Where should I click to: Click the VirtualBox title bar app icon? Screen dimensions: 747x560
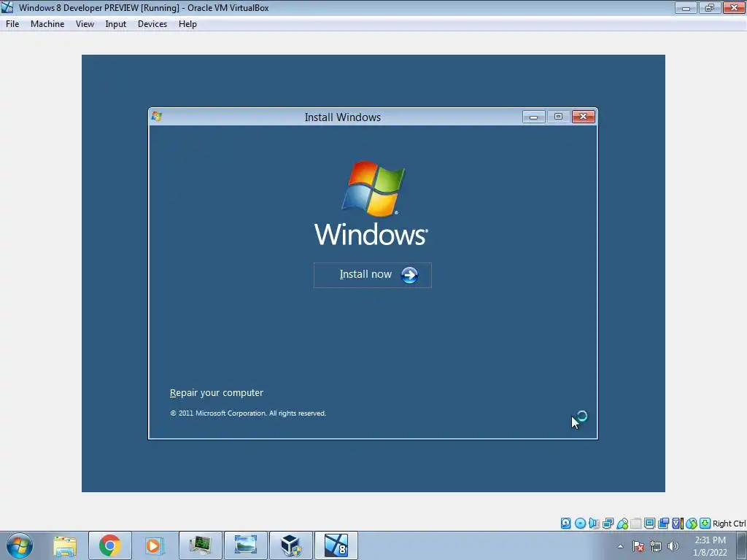(7, 7)
